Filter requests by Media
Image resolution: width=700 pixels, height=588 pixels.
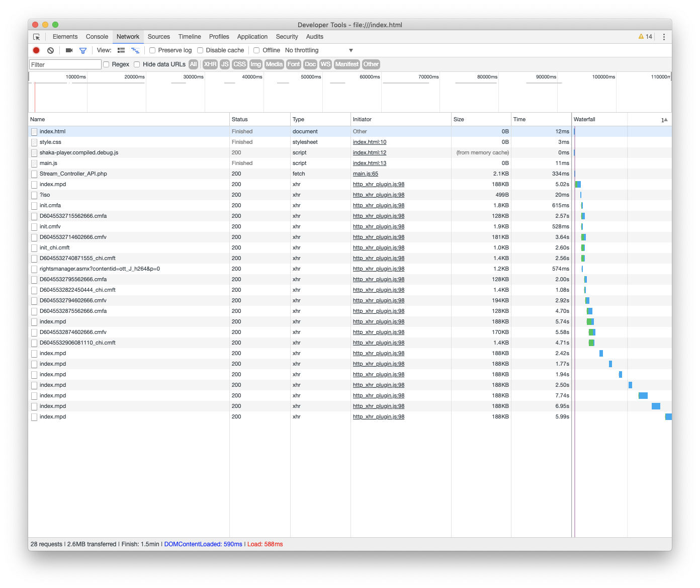(x=274, y=64)
